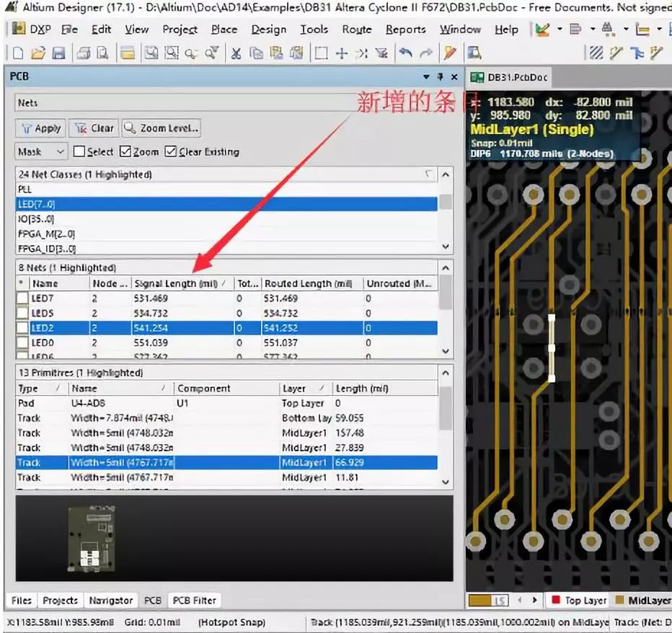Open the Zoom Level... button
The width and height of the screenshot is (672, 633).
click(x=162, y=128)
